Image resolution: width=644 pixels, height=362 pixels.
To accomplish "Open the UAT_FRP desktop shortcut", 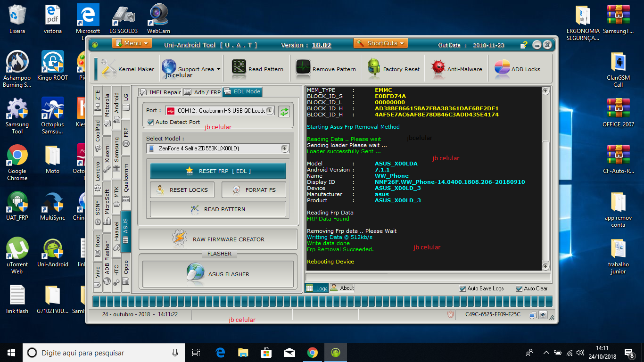I will point(17,206).
